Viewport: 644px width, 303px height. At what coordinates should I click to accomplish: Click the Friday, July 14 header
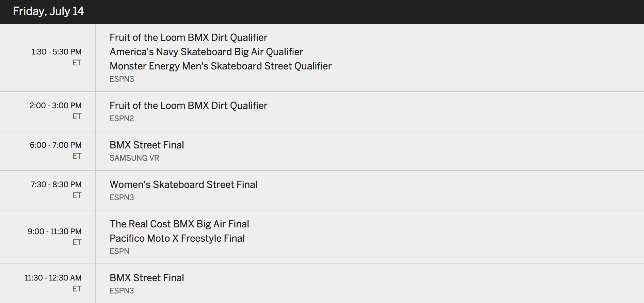tap(48, 11)
